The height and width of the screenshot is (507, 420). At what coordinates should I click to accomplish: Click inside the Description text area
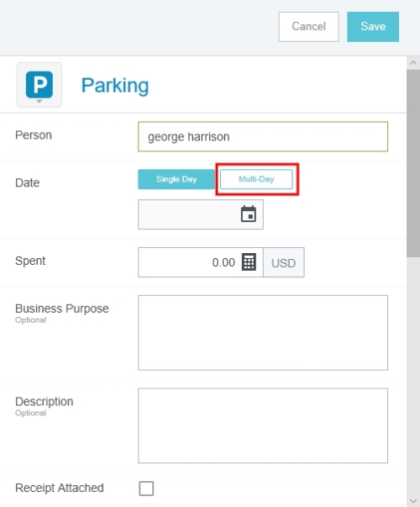263,425
